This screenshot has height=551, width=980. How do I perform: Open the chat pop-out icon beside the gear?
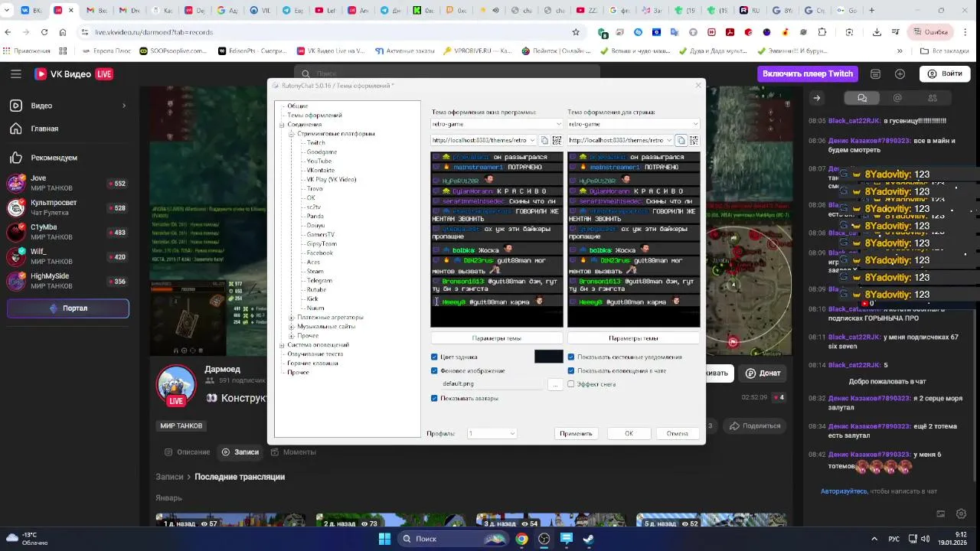point(941,514)
